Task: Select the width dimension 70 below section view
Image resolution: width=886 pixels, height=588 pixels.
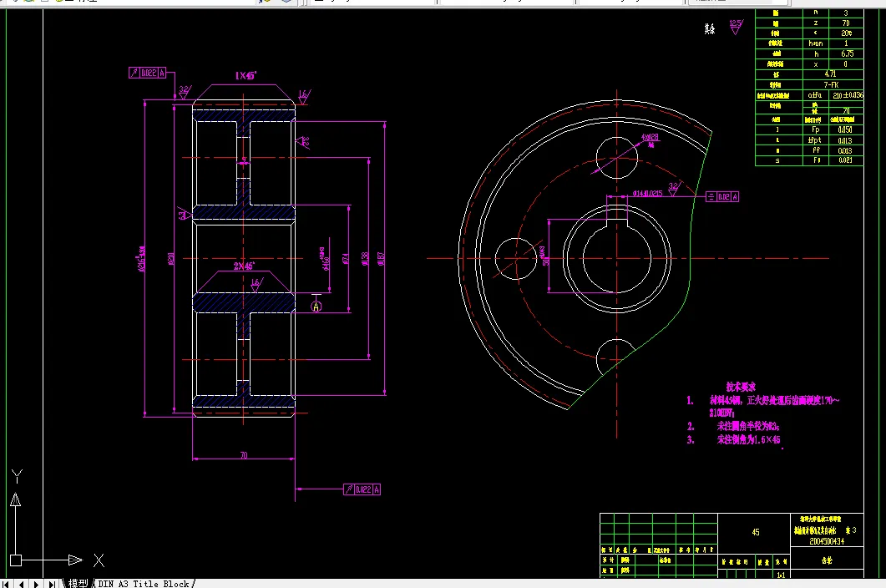Action: [244, 455]
